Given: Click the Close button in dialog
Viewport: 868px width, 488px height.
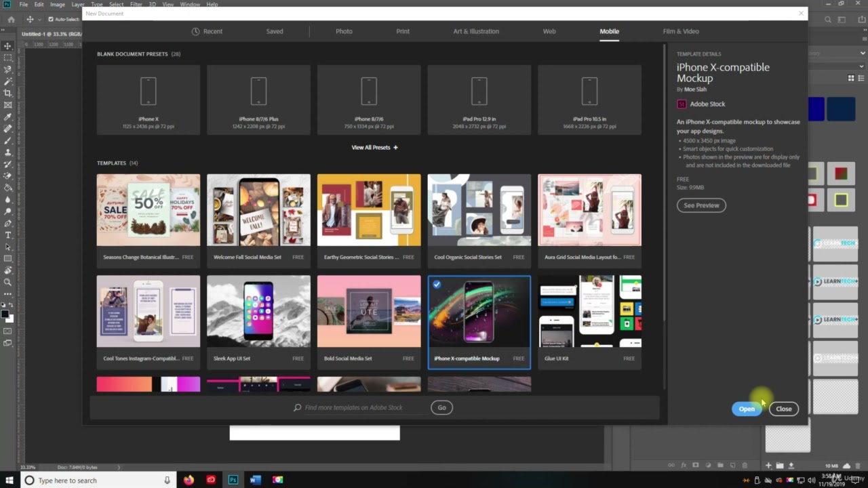Looking at the screenshot, I should [x=784, y=409].
